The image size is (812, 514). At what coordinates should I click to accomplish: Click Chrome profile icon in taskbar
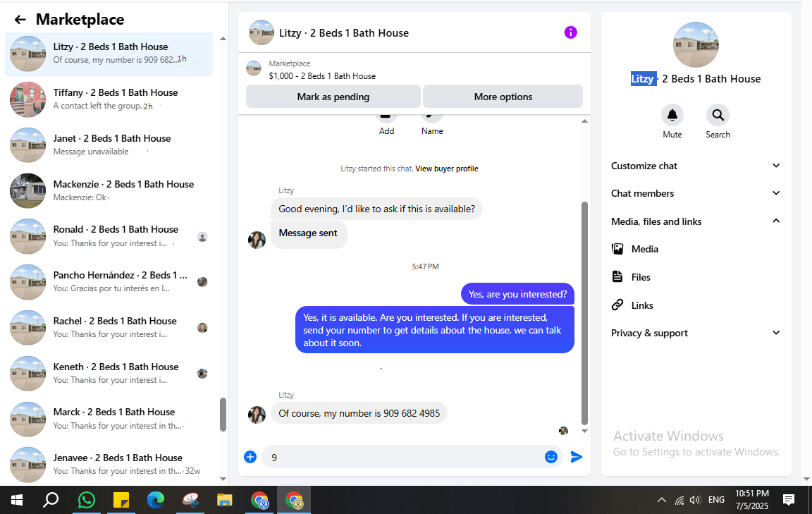click(259, 500)
